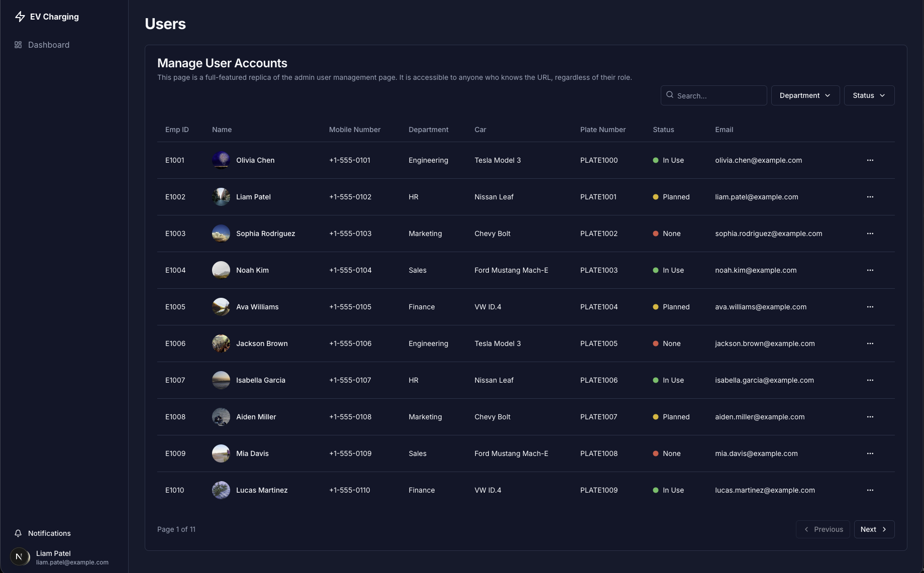
Task: Click the EV Charging lightning bolt logo
Action: click(20, 17)
